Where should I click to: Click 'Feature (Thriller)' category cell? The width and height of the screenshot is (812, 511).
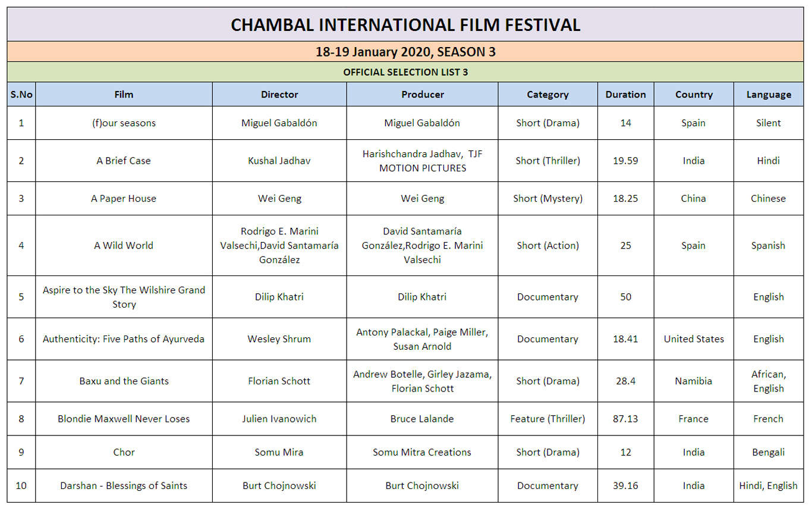547,419
